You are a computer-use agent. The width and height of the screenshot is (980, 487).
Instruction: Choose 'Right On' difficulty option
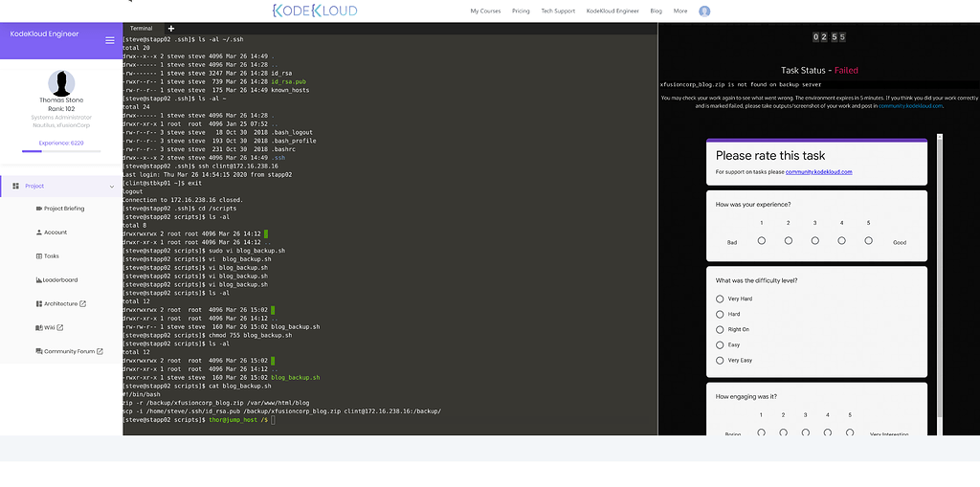[720, 329]
